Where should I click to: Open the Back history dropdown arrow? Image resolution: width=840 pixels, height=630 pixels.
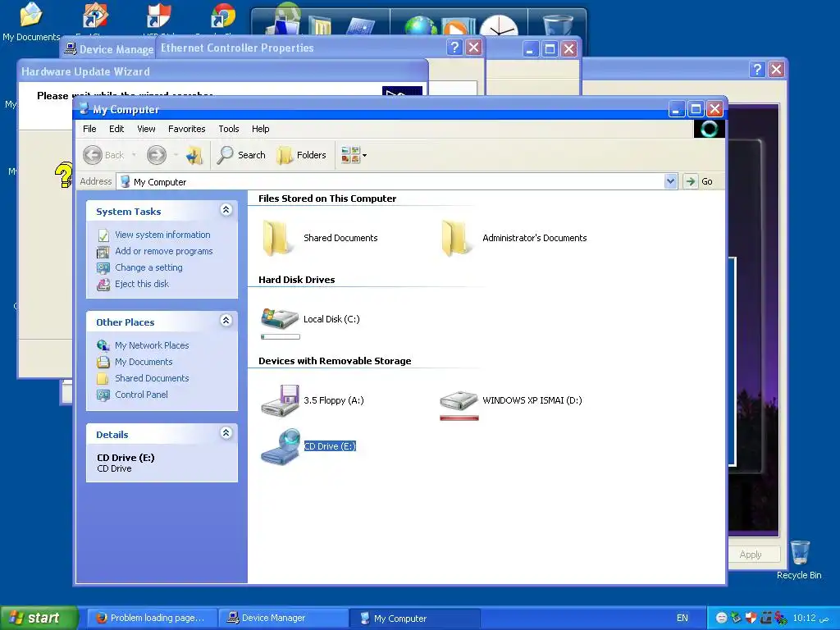pyautogui.click(x=134, y=155)
